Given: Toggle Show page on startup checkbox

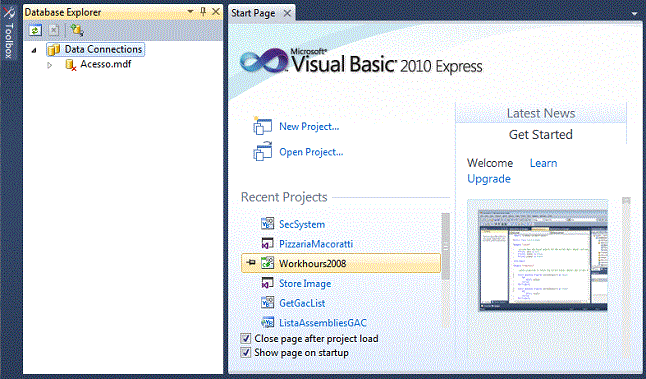Looking at the screenshot, I should 246,353.
